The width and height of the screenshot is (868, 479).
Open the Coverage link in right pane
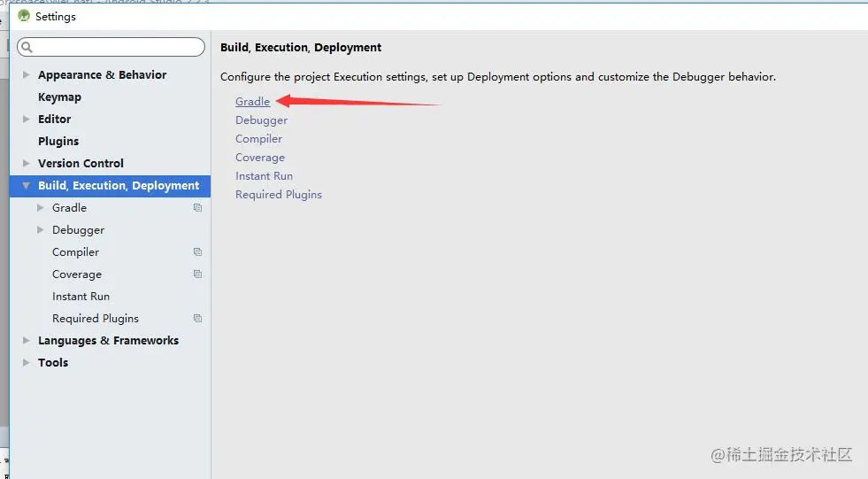[x=259, y=158]
